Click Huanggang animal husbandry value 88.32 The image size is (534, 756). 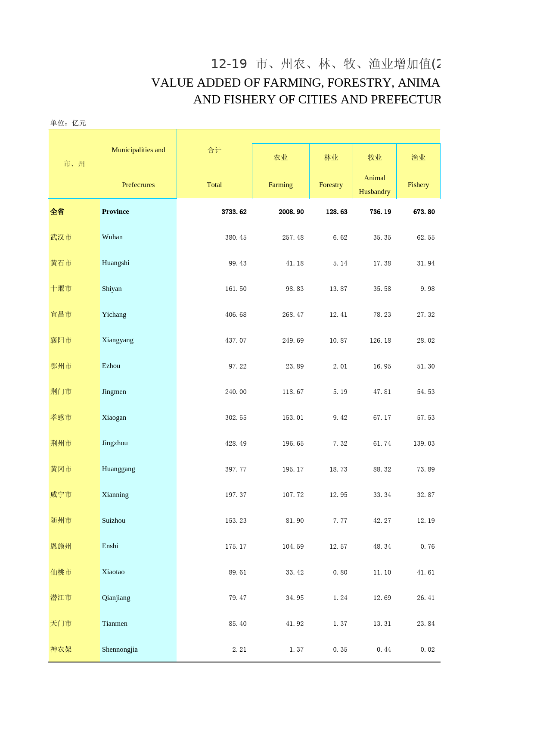pyautogui.click(x=382, y=469)
